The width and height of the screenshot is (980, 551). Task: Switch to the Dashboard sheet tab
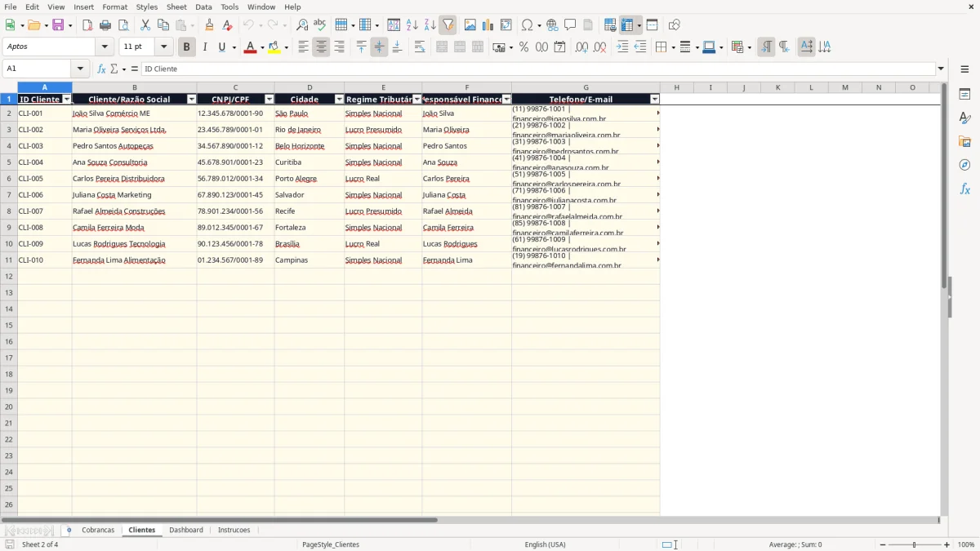[x=186, y=530]
